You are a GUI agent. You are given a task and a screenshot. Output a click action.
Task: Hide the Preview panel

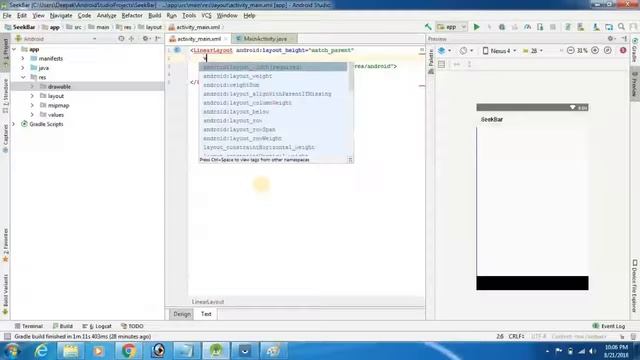click(624, 39)
